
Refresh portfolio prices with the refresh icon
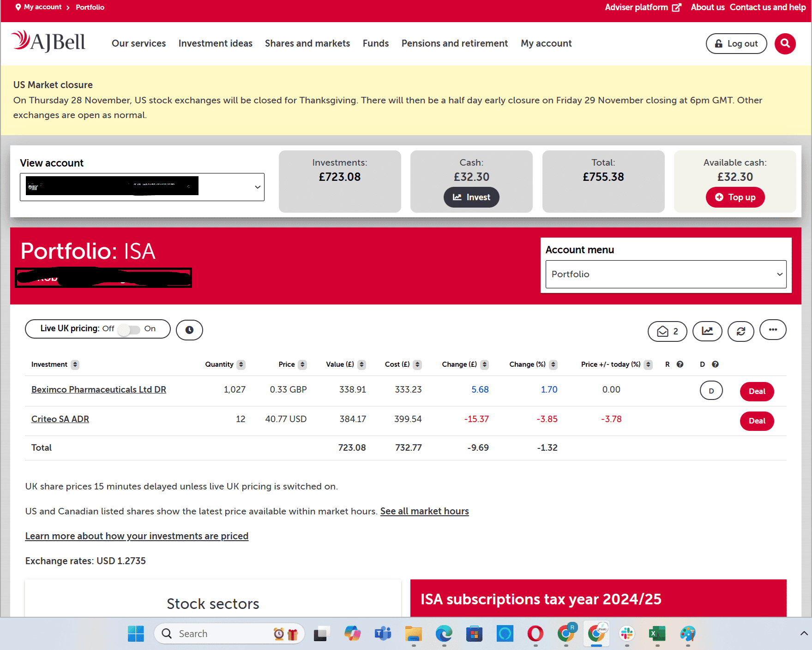click(740, 331)
